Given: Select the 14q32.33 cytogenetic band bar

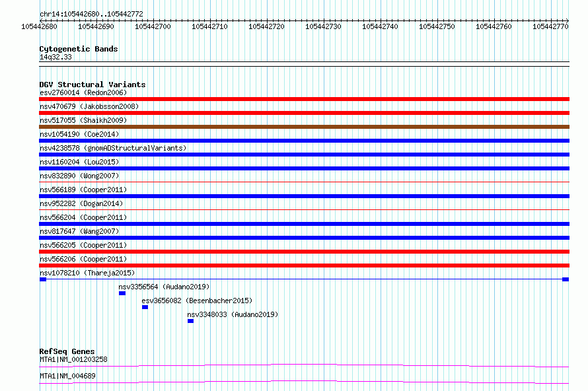Looking at the screenshot, I should click(x=304, y=64).
